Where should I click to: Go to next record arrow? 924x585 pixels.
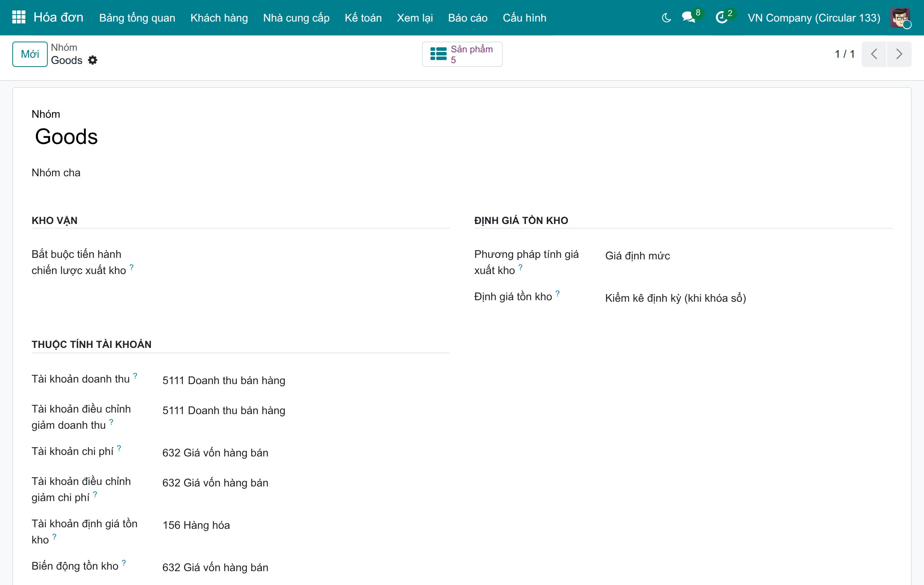pos(899,54)
